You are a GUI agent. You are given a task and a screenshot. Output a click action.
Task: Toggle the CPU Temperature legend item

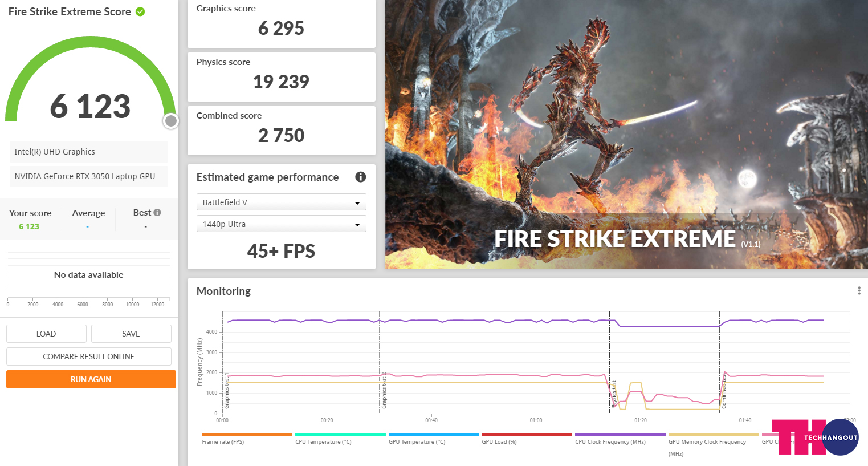pyautogui.click(x=340, y=438)
